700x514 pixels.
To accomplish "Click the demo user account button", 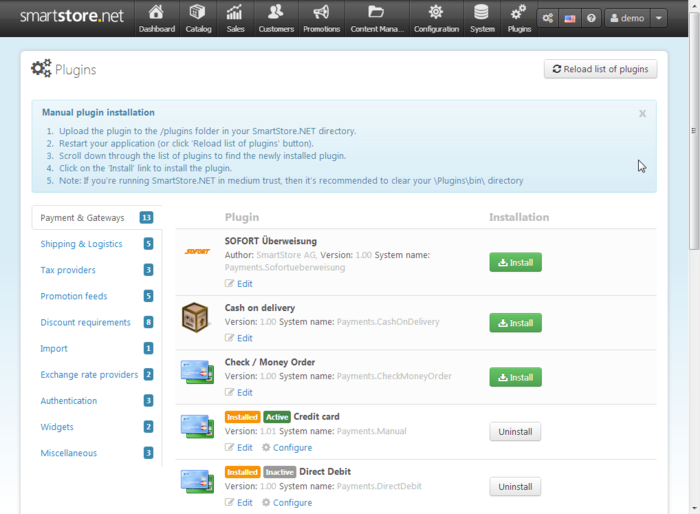I will (627, 18).
